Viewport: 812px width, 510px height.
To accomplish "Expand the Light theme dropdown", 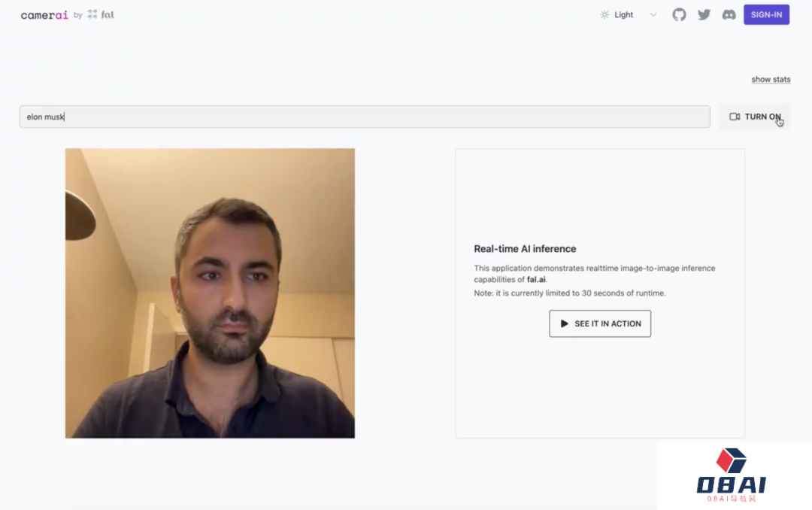I will click(628, 14).
